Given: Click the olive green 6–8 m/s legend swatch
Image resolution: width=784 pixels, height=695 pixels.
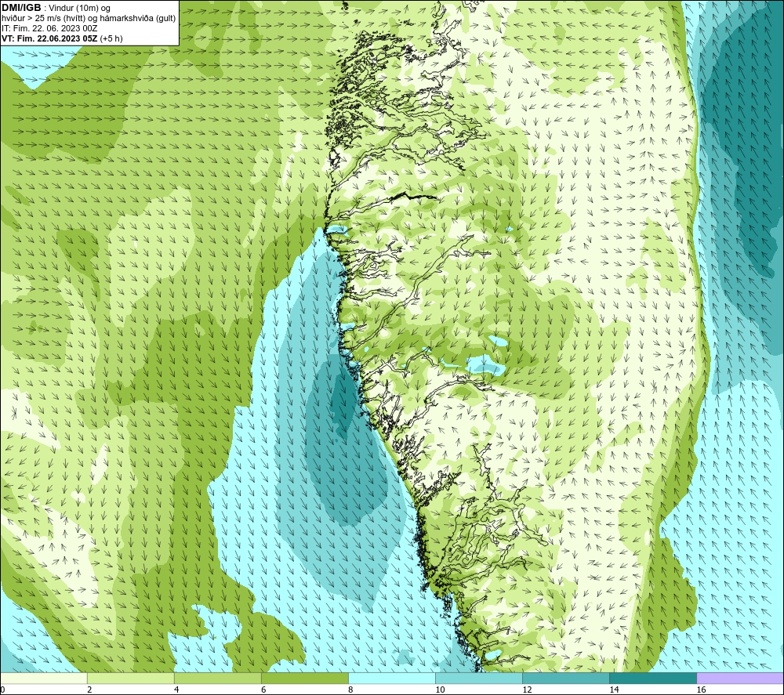Looking at the screenshot, I should [304, 678].
